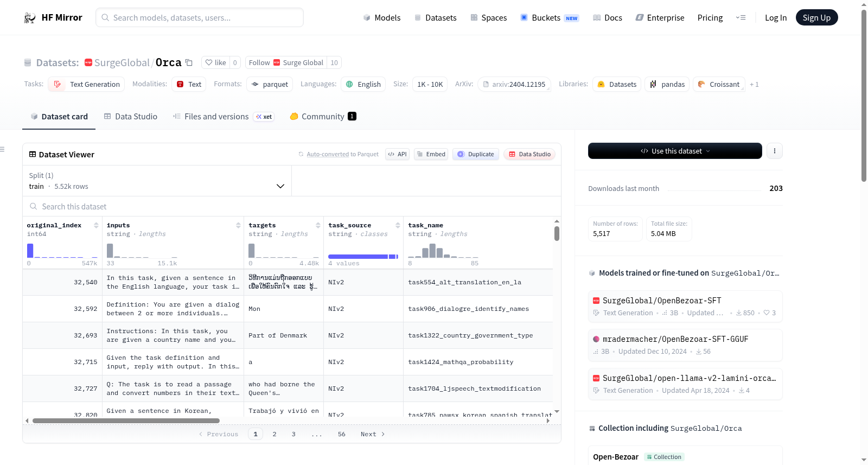The width and height of the screenshot is (868, 465).
Task: Click the Duplicate button
Action: pos(476,154)
